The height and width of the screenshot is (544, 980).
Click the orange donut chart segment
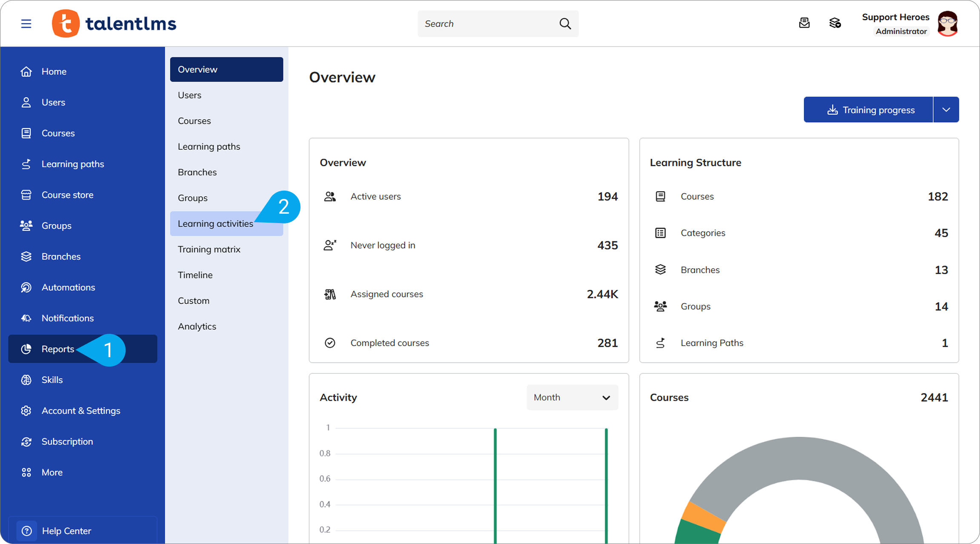[702, 516]
